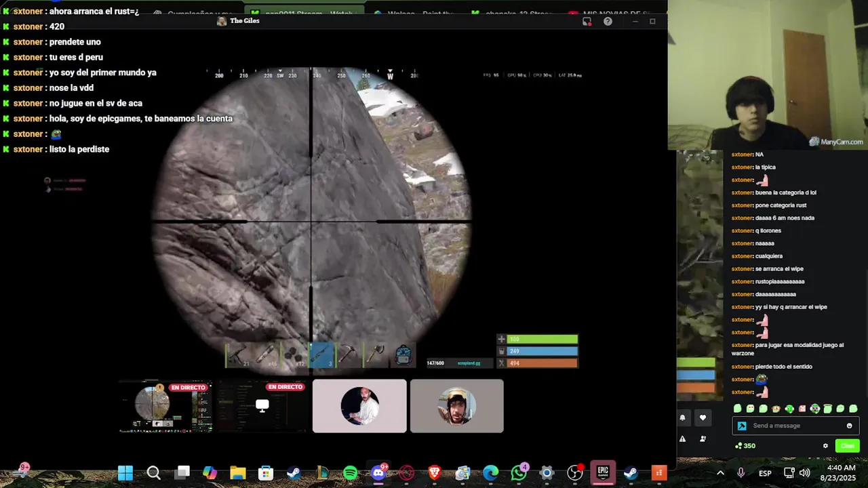The height and width of the screenshot is (488, 868).
Task: Toggle the microphone icon in the system tray
Action: tap(741, 472)
